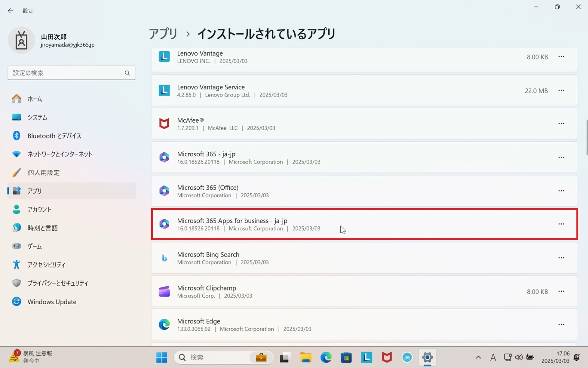Open アカウント settings
The image size is (588, 368).
click(71, 209)
